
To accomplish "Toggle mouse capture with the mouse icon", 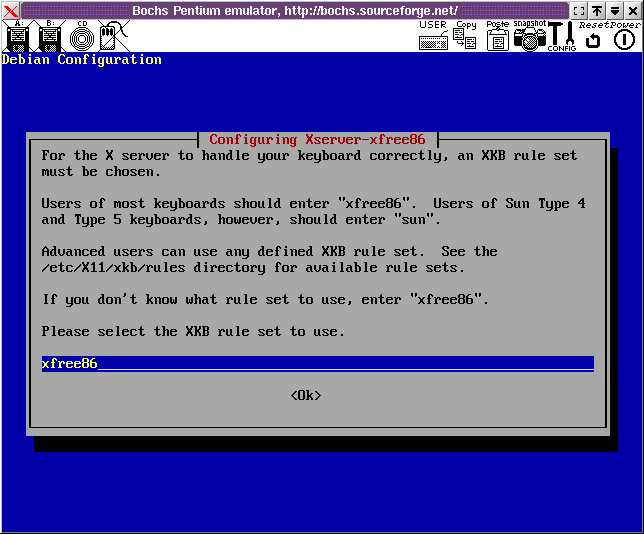I will tap(112, 37).
